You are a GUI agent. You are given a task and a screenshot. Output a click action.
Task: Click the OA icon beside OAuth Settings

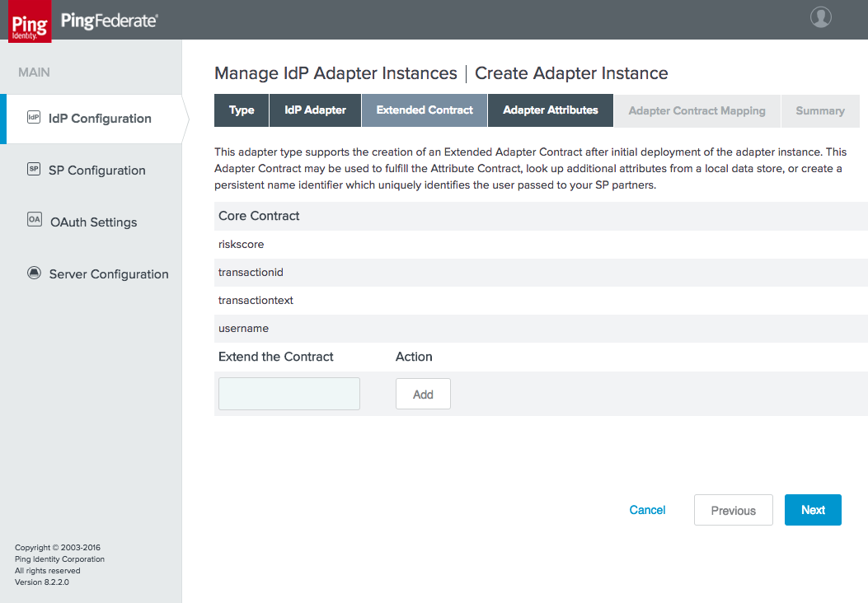click(35, 219)
